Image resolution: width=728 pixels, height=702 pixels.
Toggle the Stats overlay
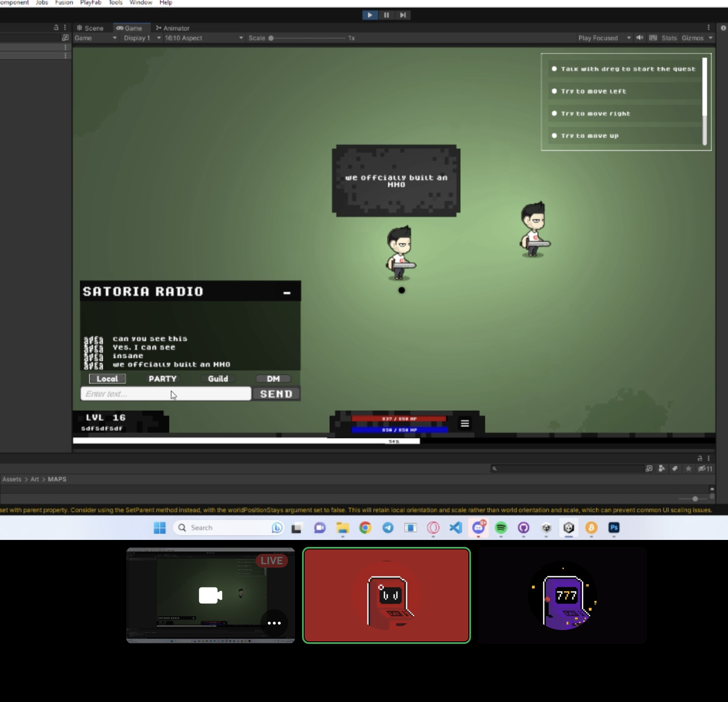point(669,38)
